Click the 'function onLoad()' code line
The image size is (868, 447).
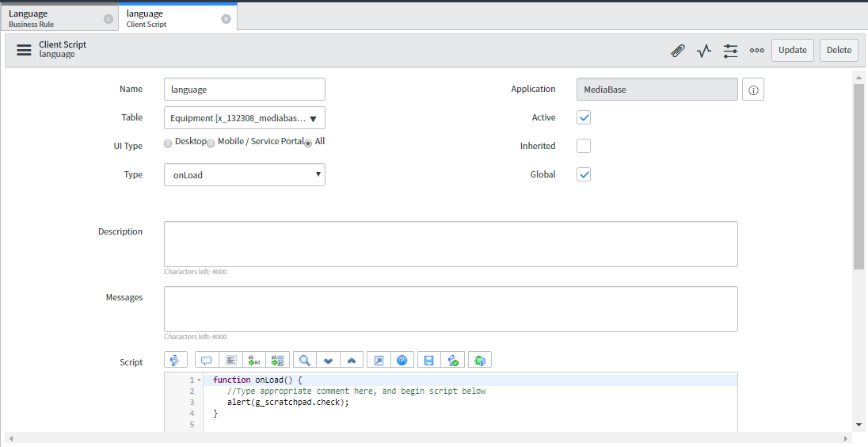pyautogui.click(x=257, y=380)
